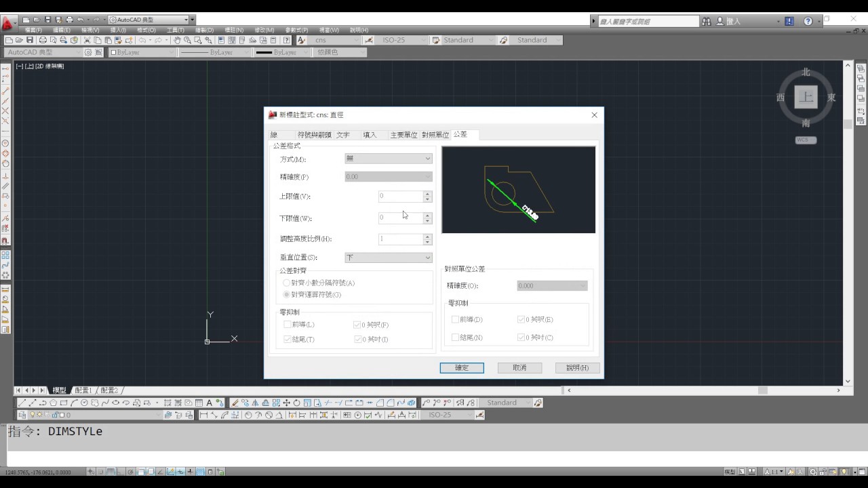This screenshot has height=488, width=868.
Task: Click the ViewCube top face 上
Action: (x=806, y=97)
